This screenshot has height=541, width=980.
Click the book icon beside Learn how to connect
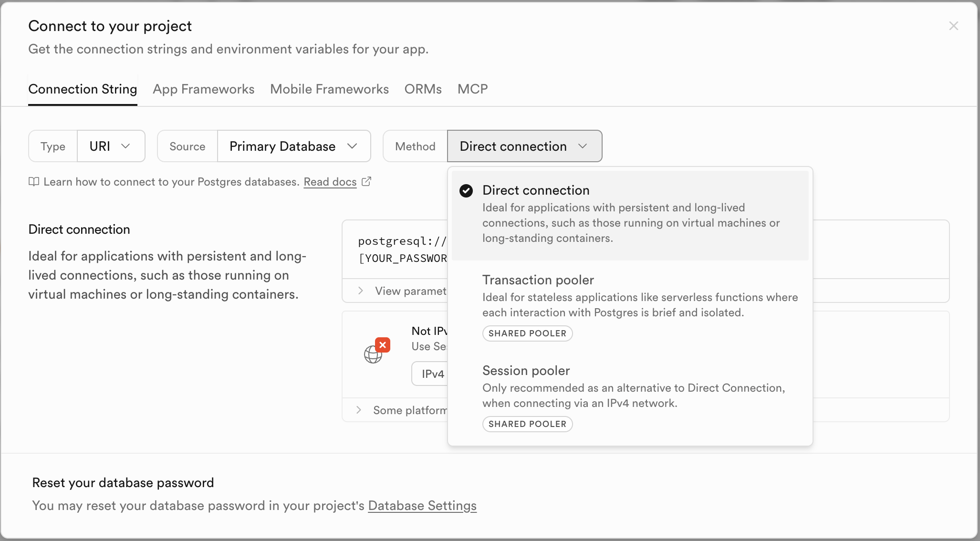[x=33, y=182]
